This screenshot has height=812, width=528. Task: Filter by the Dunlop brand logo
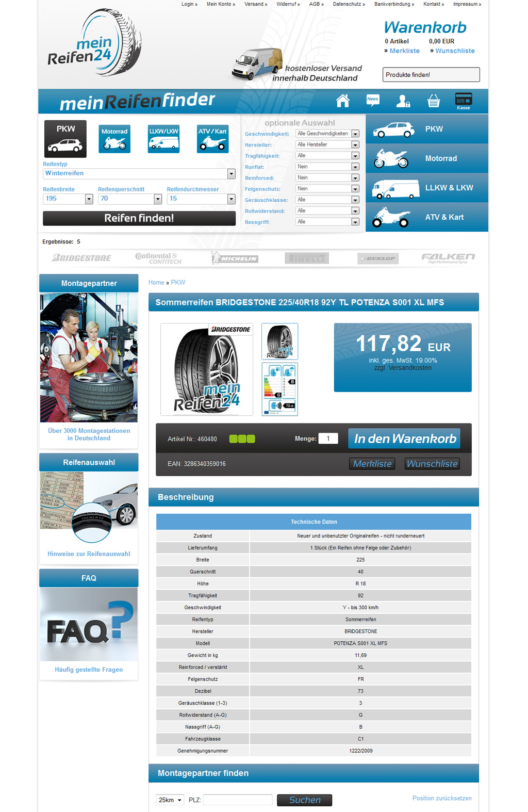click(378, 258)
